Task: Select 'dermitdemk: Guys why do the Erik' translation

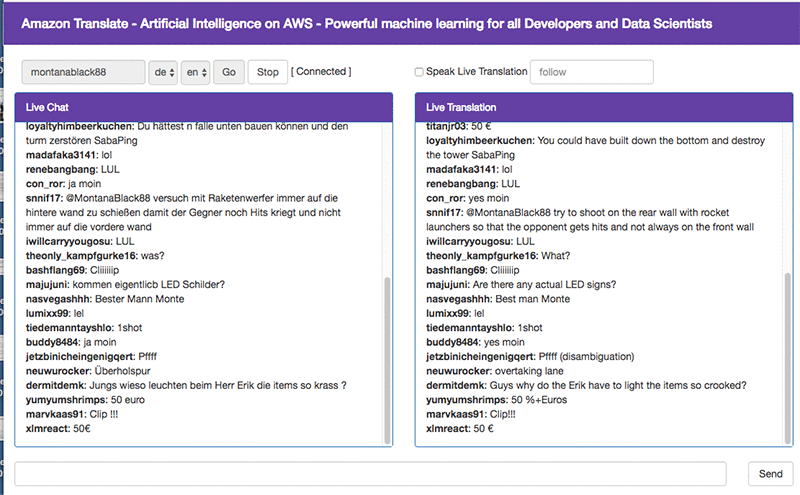Action: pyautogui.click(x=586, y=385)
